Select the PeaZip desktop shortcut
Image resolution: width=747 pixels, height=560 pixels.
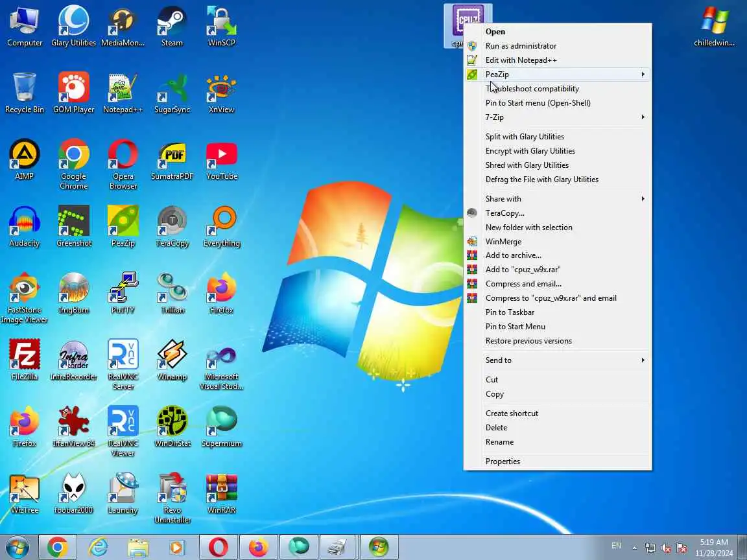pyautogui.click(x=123, y=226)
